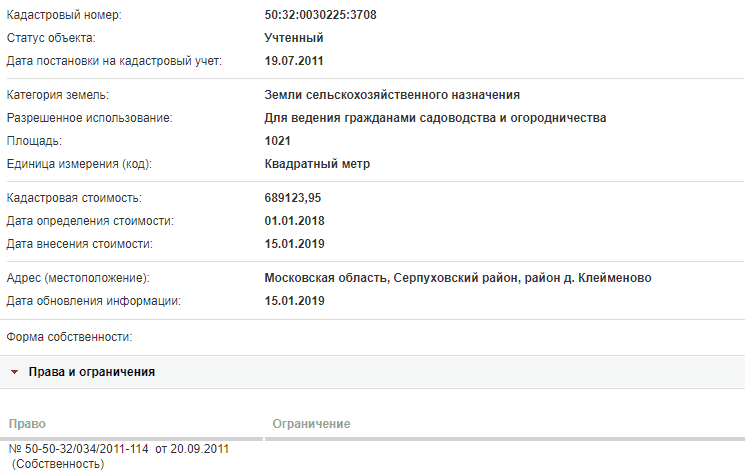Select cadastral number 50:32:0030225:3708
This screenshot has height=473, width=745.
pos(320,15)
